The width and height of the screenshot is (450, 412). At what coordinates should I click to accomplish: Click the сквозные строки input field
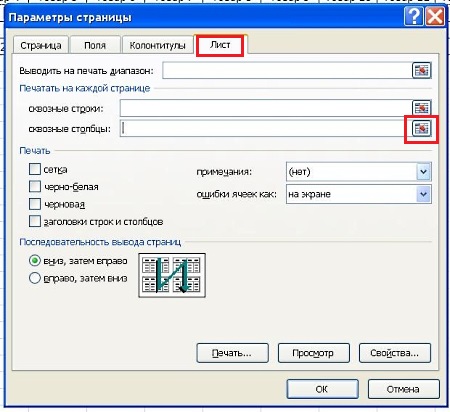266,108
